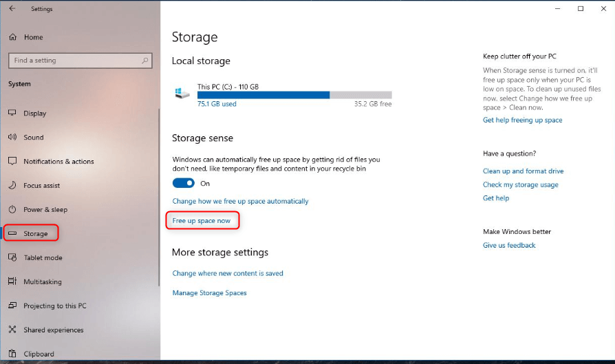
Task: Click the Multitasking icon in sidebar
Action: (12, 282)
